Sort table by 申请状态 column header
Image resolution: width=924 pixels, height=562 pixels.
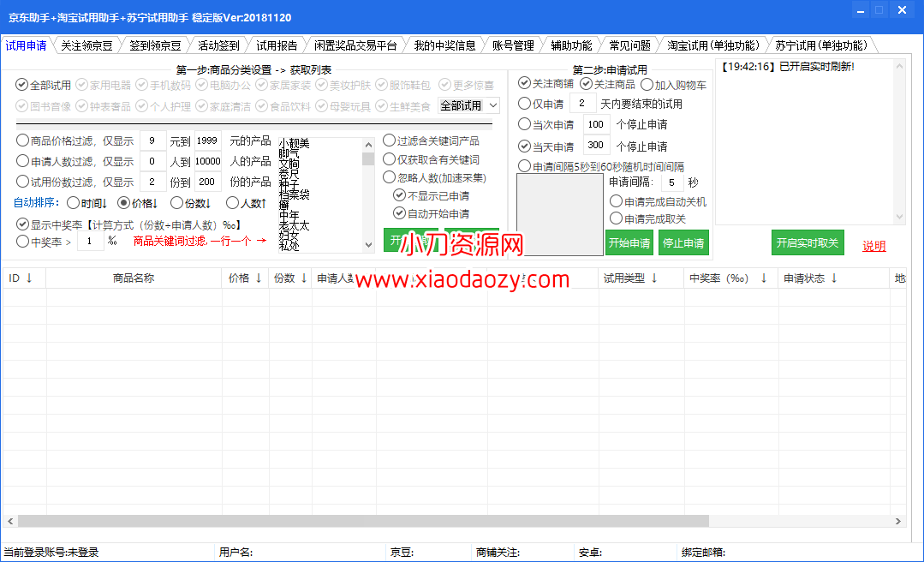834,278
